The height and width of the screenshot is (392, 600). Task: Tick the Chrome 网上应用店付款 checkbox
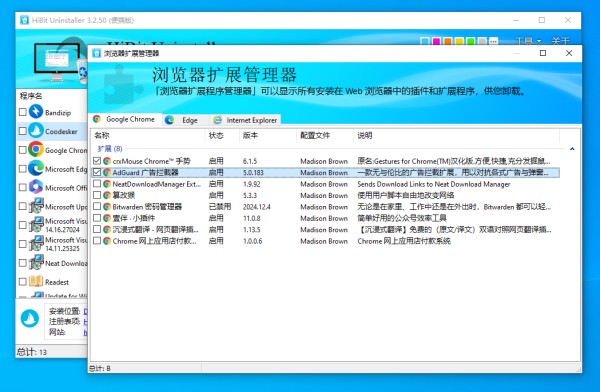(x=97, y=241)
